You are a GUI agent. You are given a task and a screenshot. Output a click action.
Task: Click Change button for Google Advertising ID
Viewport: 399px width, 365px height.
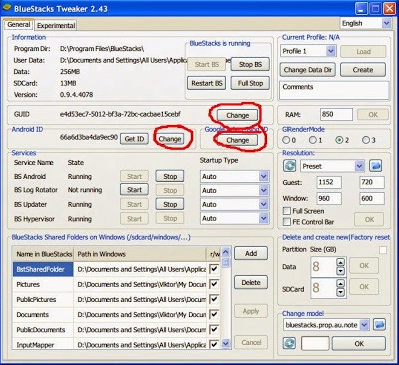coord(237,140)
